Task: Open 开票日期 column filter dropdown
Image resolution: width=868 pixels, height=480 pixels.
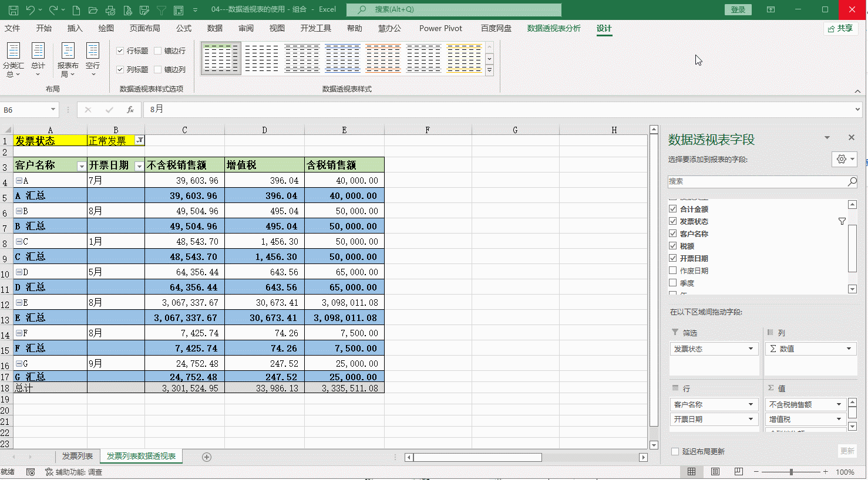Action: (x=139, y=166)
